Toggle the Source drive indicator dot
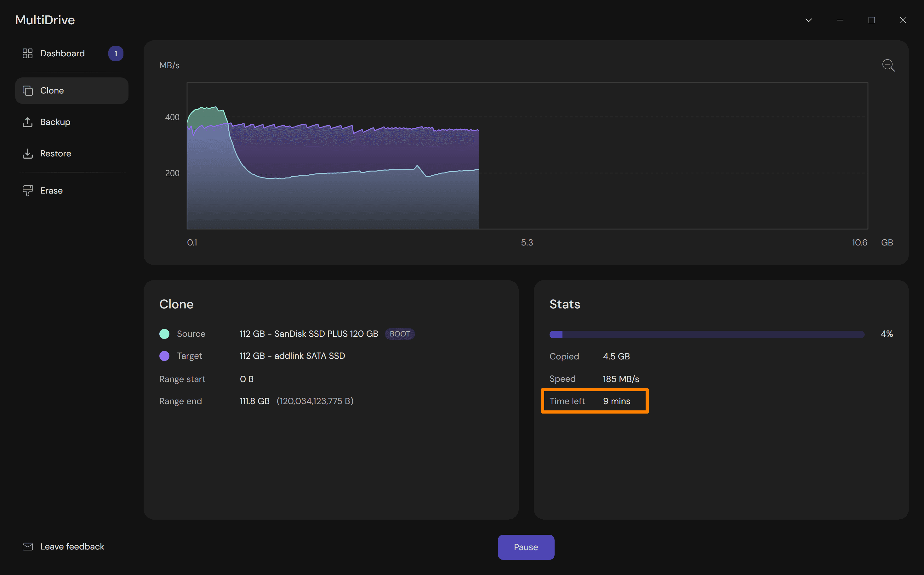This screenshot has height=575, width=924. pos(164,334)
